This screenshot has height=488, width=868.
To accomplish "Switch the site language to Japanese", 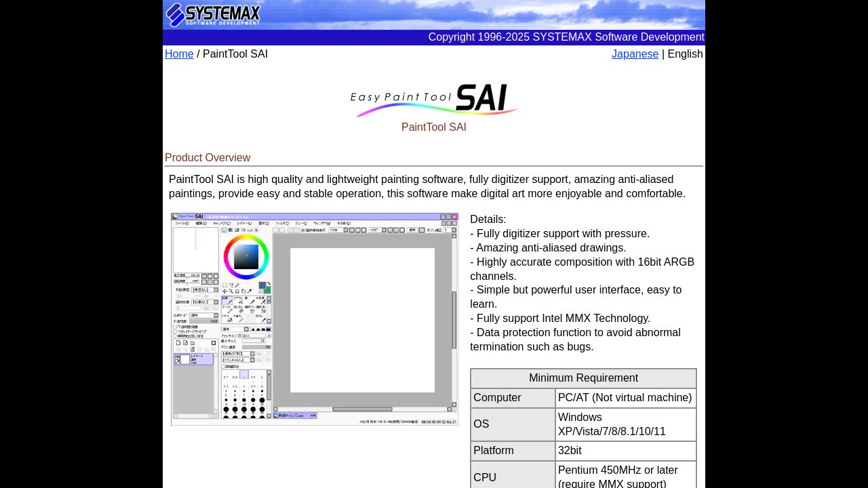I will (635, 54).
